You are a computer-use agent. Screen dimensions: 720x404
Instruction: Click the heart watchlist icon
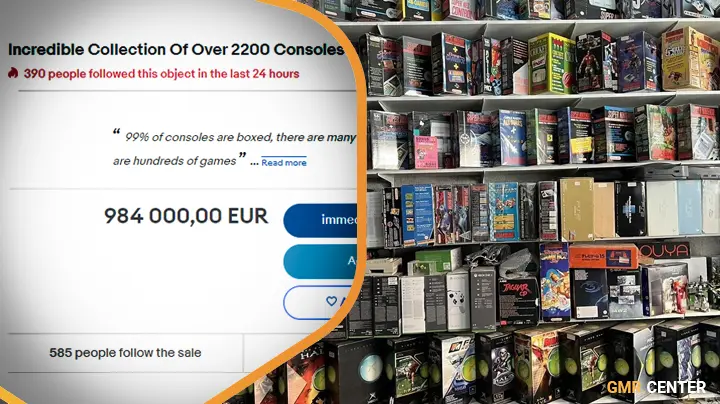331,301
